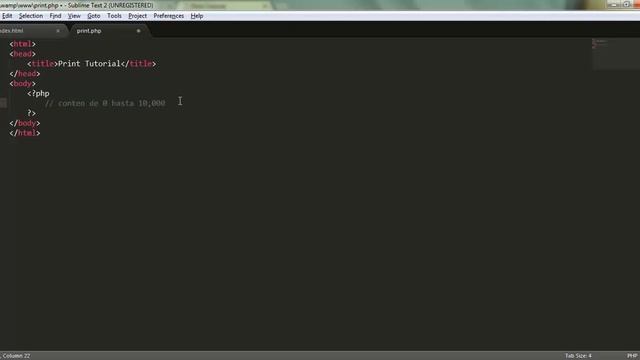
Task: Place cursor in Print Tutorial title text
Action: (x=89, y=64)
